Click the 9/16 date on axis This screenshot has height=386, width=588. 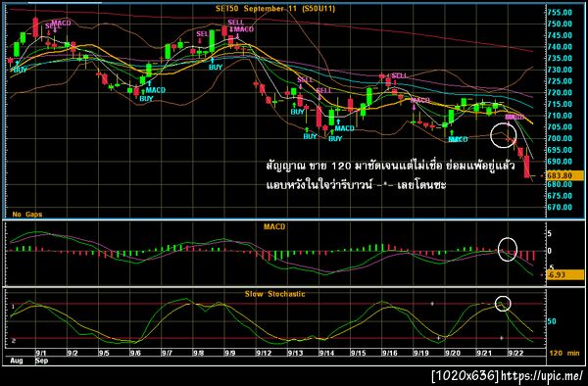[x=390, y=353]
